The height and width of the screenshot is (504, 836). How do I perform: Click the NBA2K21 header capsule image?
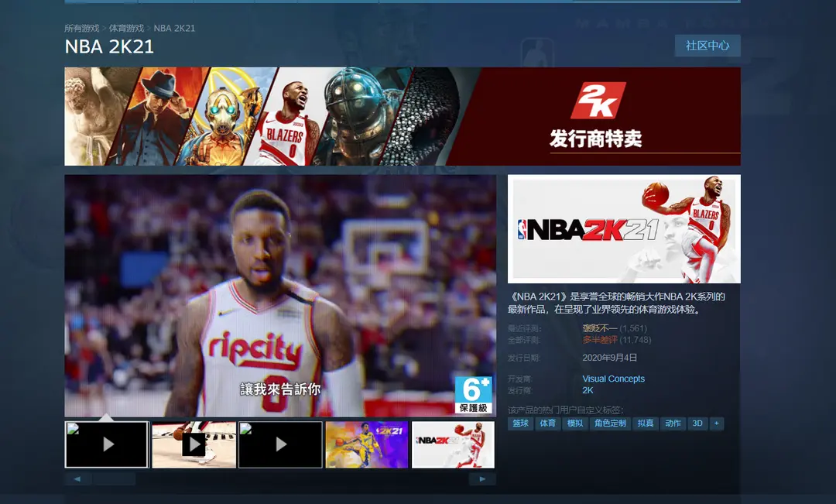click(x=624, y=229)
